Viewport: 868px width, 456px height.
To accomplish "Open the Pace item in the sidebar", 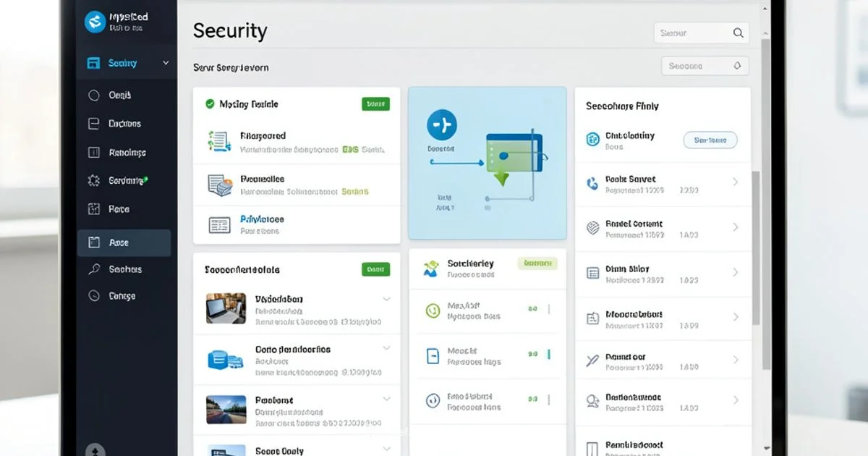I will (119, 209).
